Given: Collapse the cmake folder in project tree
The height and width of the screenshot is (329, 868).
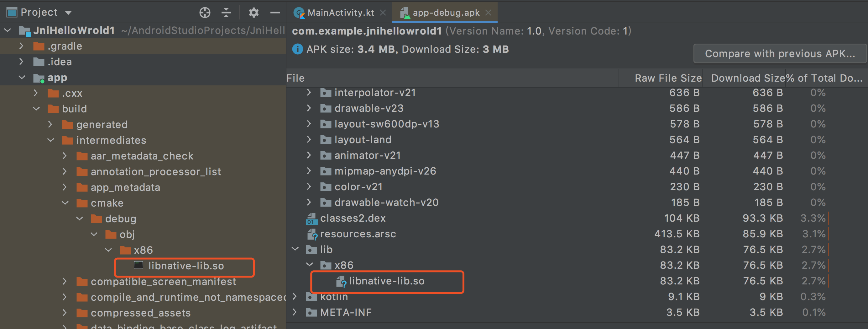Looking at the screenshot, I should pos(65,203).
